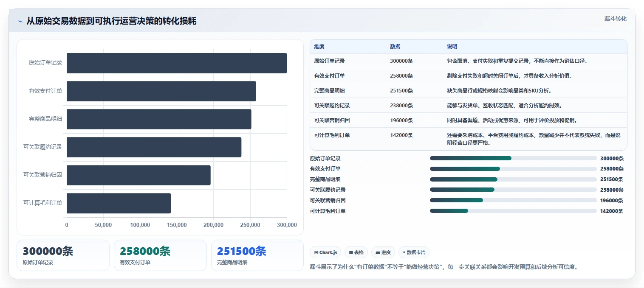Click the 可计算毛利订单 bar in the chart
The width and height of the screenshot is (644, 288).
(x=119, y=203)
